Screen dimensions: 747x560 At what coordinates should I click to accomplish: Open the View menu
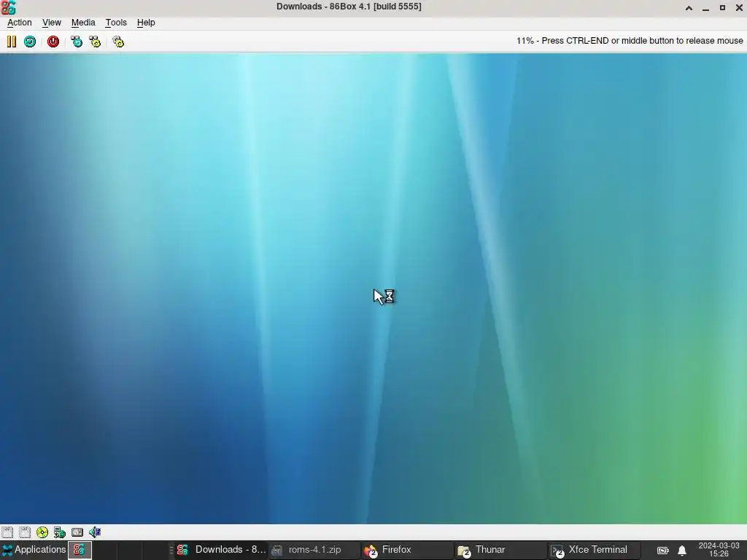(52, 23)
